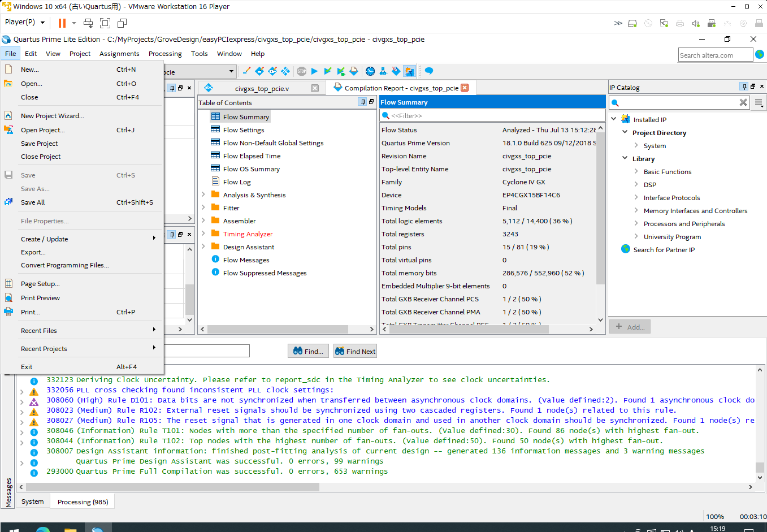Close the civgxs_top_pcie.v tab
Viewport: 767px width, 532px height.
[315, 88]
